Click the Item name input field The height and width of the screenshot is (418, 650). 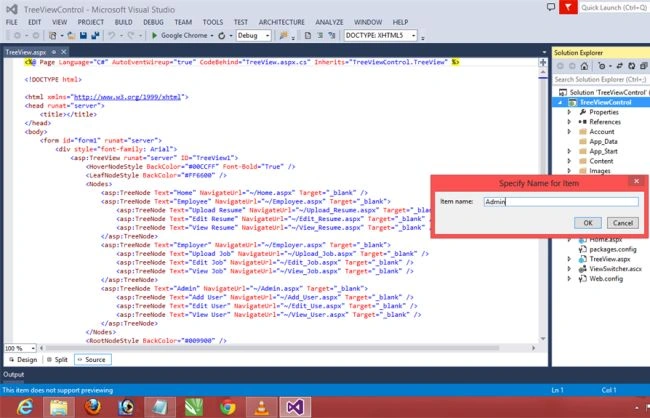pos(561,202)
